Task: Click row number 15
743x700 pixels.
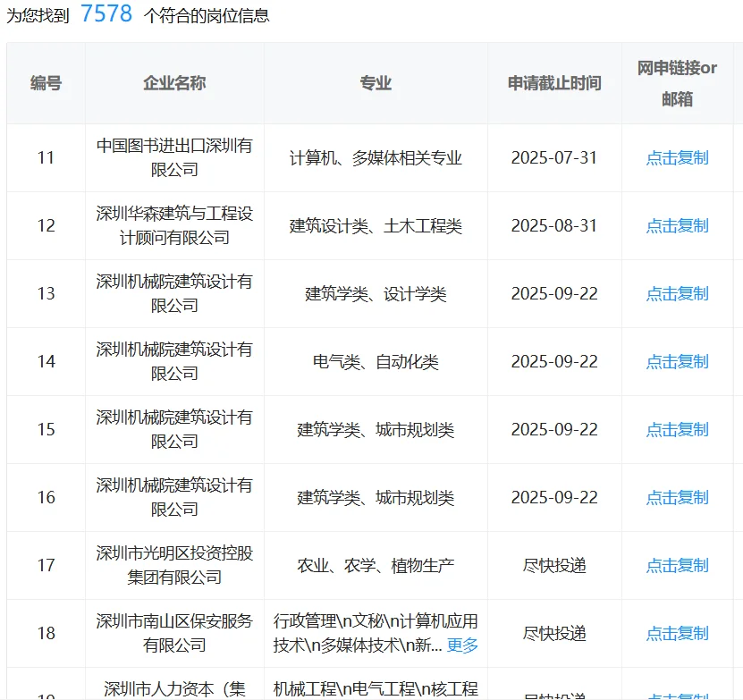Action: tap(46, 429)
